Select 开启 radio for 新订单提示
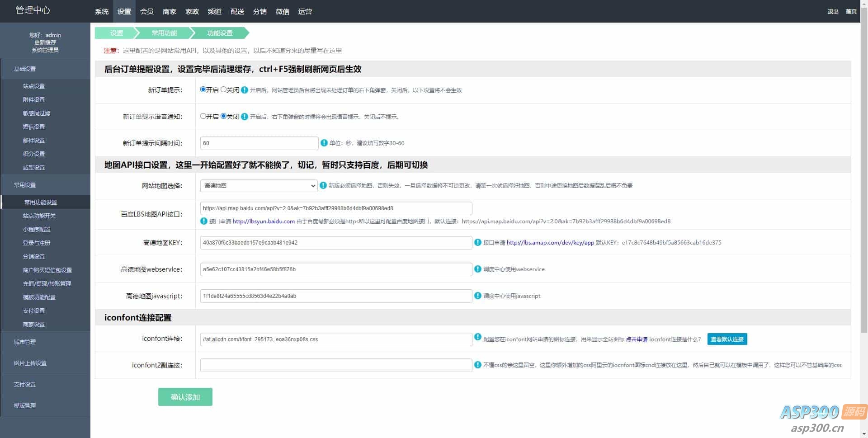 pos(203,89)
